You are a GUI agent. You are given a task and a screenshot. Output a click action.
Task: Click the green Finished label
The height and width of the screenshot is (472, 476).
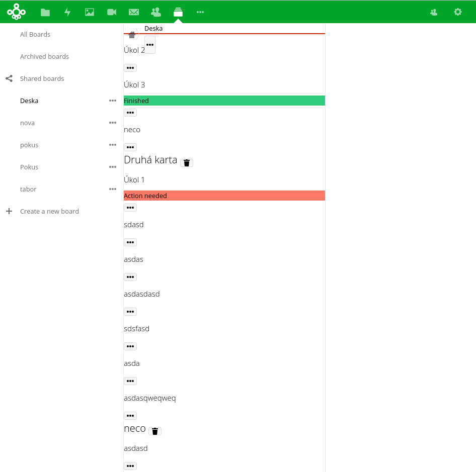coord(224,101)
